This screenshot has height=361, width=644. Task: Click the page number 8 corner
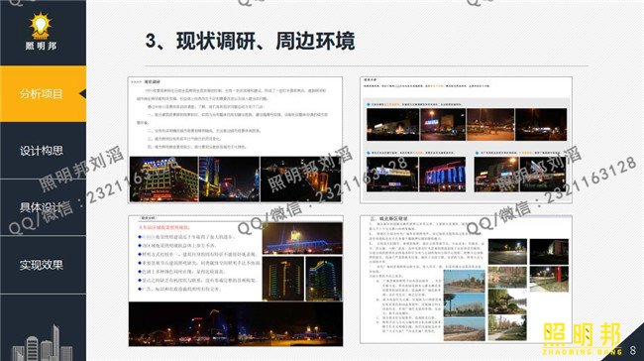(632, 350)
